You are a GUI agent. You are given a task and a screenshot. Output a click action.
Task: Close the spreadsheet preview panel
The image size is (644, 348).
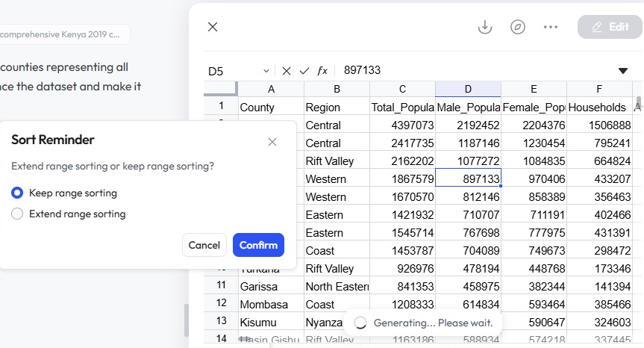tap(213, 27)
